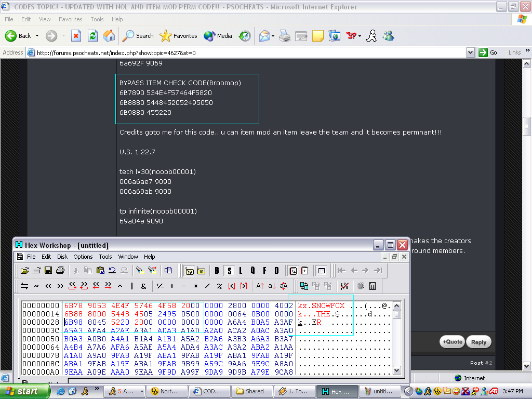This screenshot has width=532, height=399.
Task: Open Hex Workshop Tools menu
Action: 105,257
